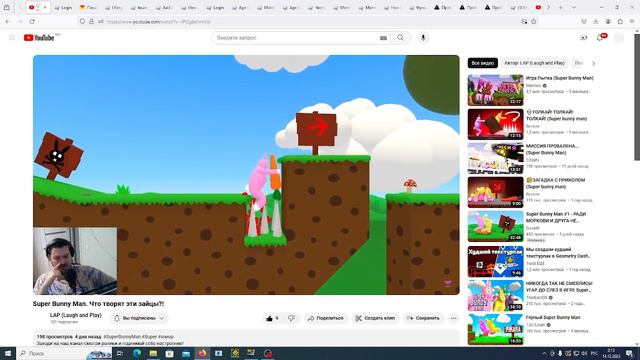Bookmark the page with the star icon
640x360 pixels.
pos(533,22)
